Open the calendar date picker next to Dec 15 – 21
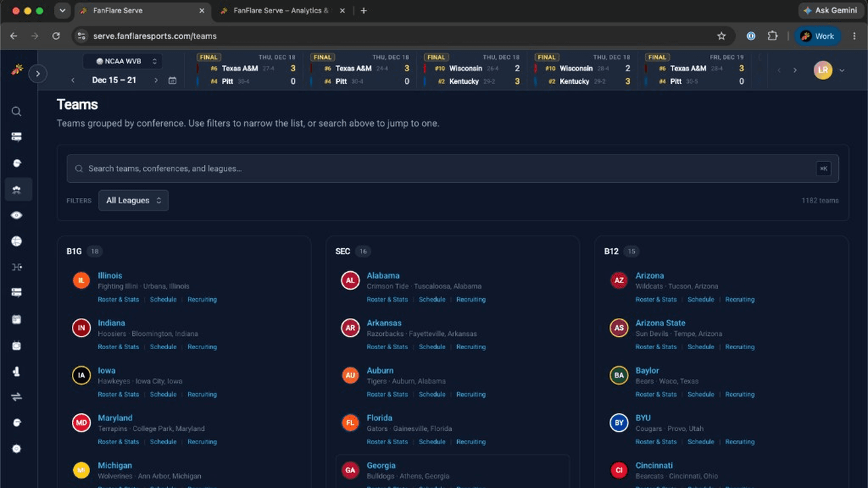Viewport: 868px width, 488px height. point(172,80)
